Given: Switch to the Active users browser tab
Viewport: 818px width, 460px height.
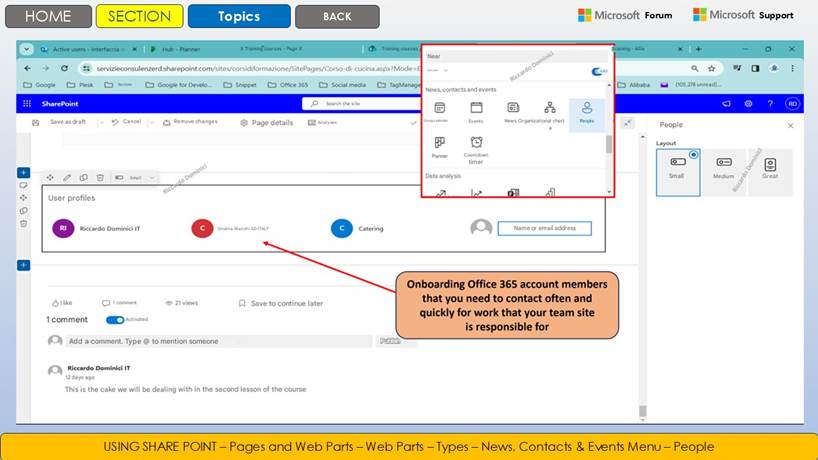Looking at the screenshot, I should click(88, 49).
